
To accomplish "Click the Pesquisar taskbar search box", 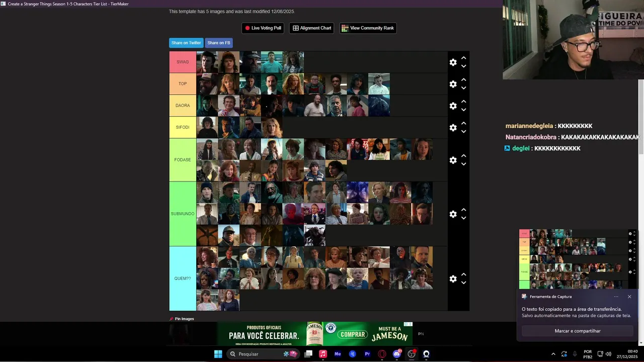I will click(x=263, y=354).
